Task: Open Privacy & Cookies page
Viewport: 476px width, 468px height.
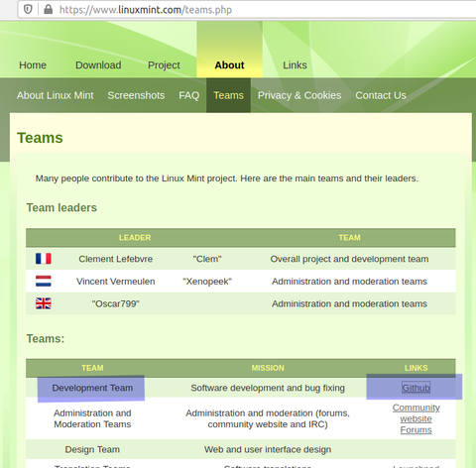Action: point(299,95)
